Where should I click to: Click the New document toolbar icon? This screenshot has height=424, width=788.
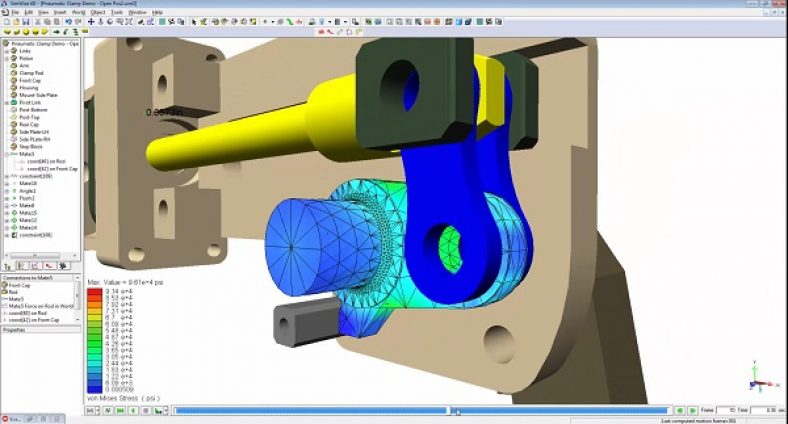pos(7,22)
